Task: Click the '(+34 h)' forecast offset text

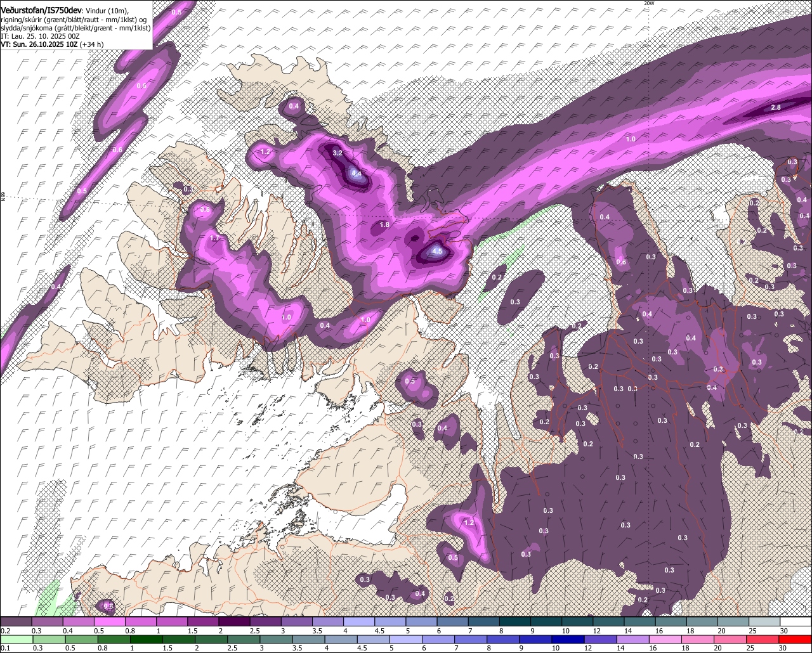Action: coord(91,44)
